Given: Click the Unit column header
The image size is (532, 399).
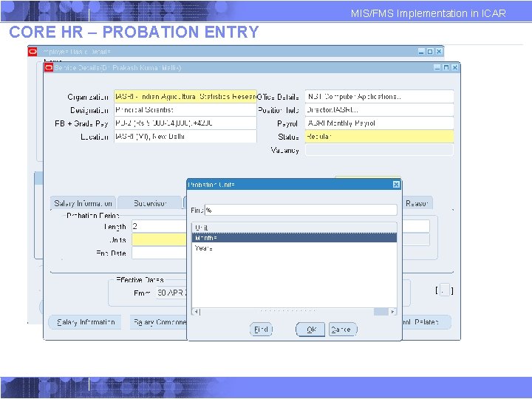Looking at the screenshot, I should tap(294, 228).
